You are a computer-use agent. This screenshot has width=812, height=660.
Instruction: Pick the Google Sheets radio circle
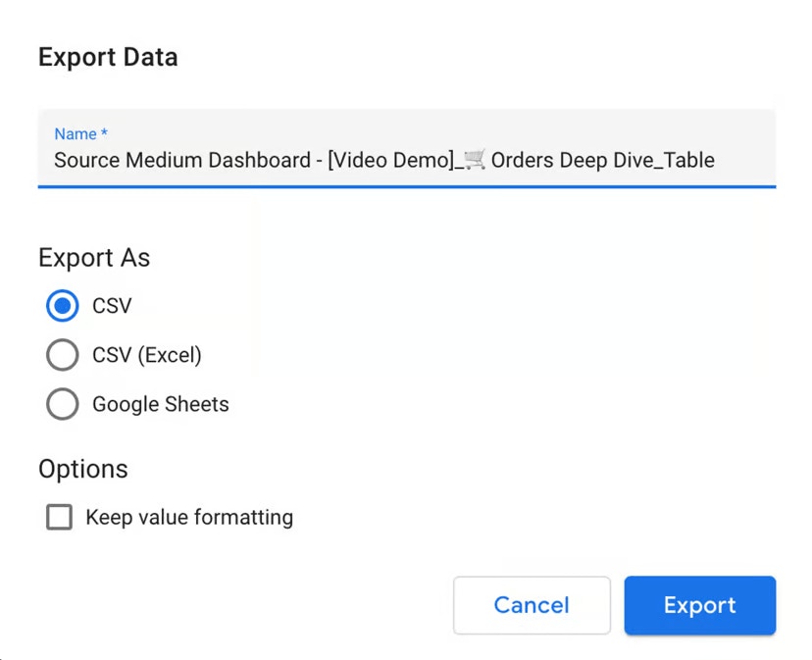click(62, 404)
